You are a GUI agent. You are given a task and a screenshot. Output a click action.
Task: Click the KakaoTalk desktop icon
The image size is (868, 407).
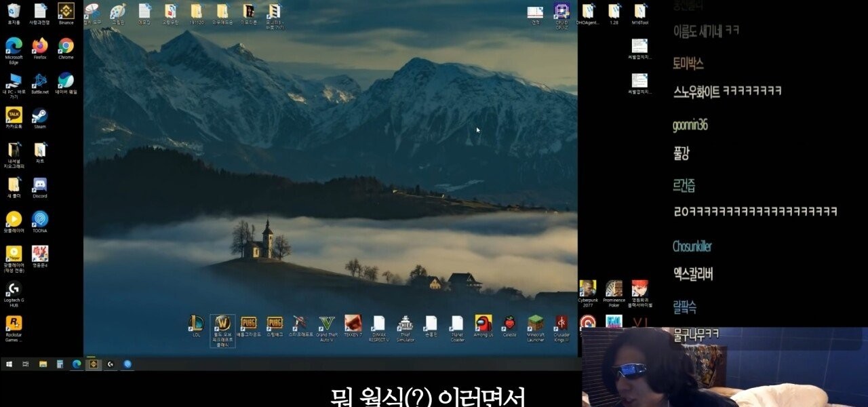14,115
